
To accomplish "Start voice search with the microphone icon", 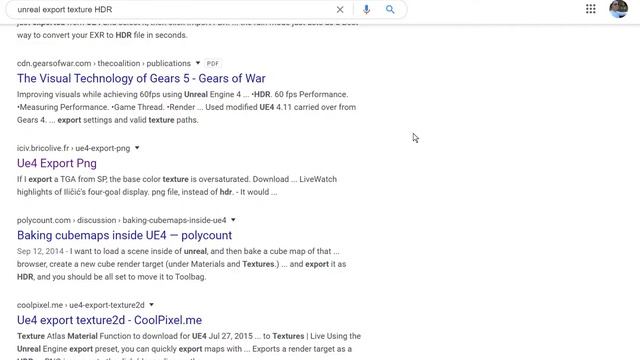I will pos(366,9).
